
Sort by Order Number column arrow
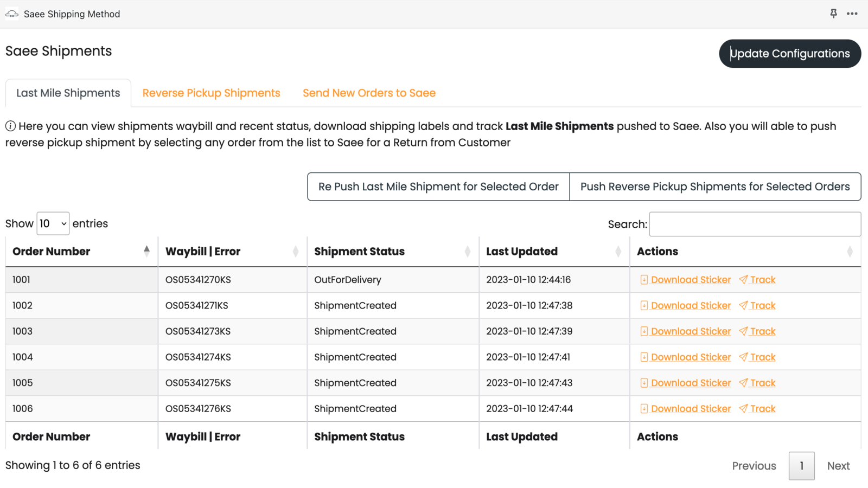pyautogui.click(x=146, y=251)
